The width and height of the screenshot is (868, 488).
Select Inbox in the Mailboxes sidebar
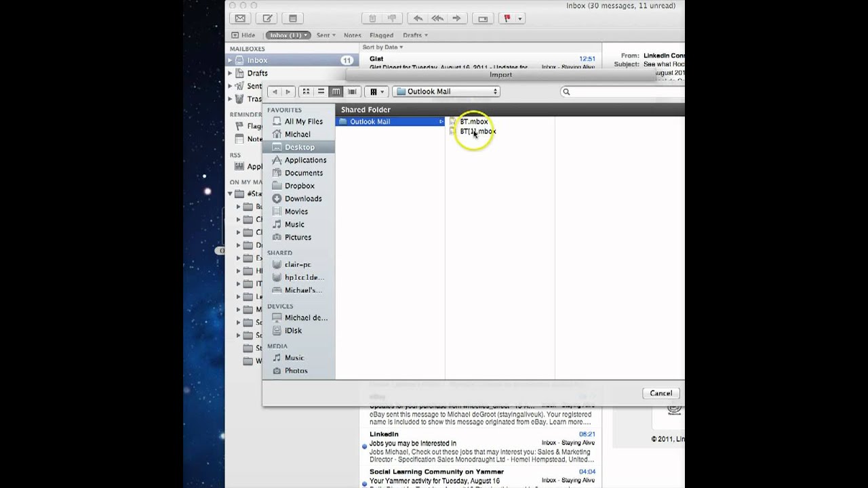coord(292,60)
